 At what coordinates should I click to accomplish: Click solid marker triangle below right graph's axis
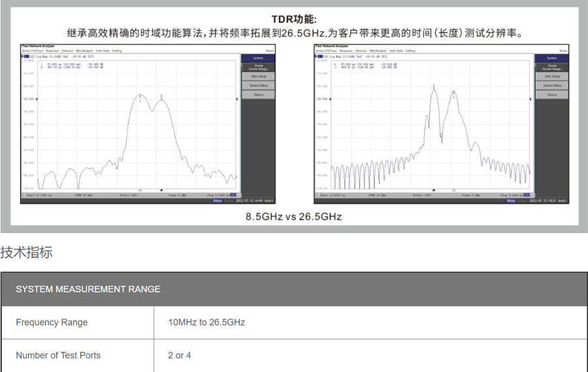click(454, 190)
